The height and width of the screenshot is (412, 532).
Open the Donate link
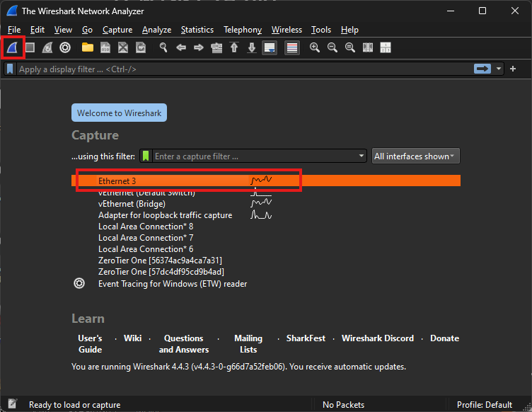click(x=444, y=338)
